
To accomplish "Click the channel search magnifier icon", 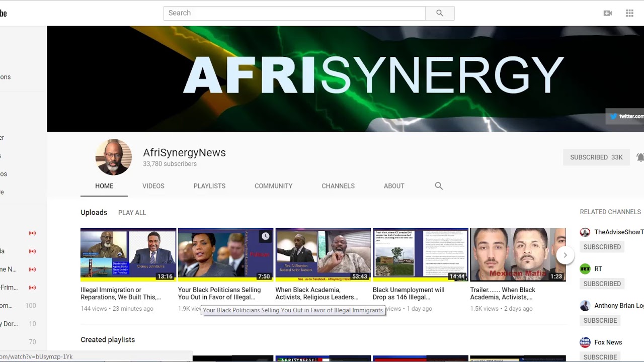I will click(x=439, y=186).
